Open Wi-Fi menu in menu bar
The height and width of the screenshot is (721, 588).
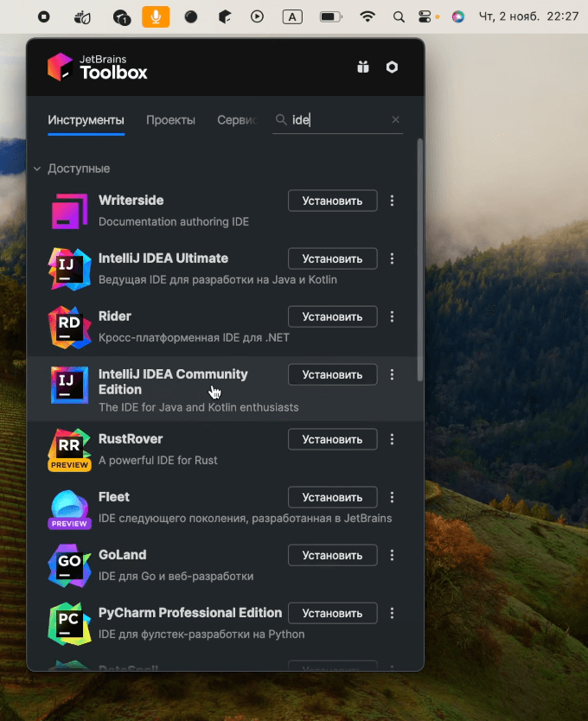(367, 17)
